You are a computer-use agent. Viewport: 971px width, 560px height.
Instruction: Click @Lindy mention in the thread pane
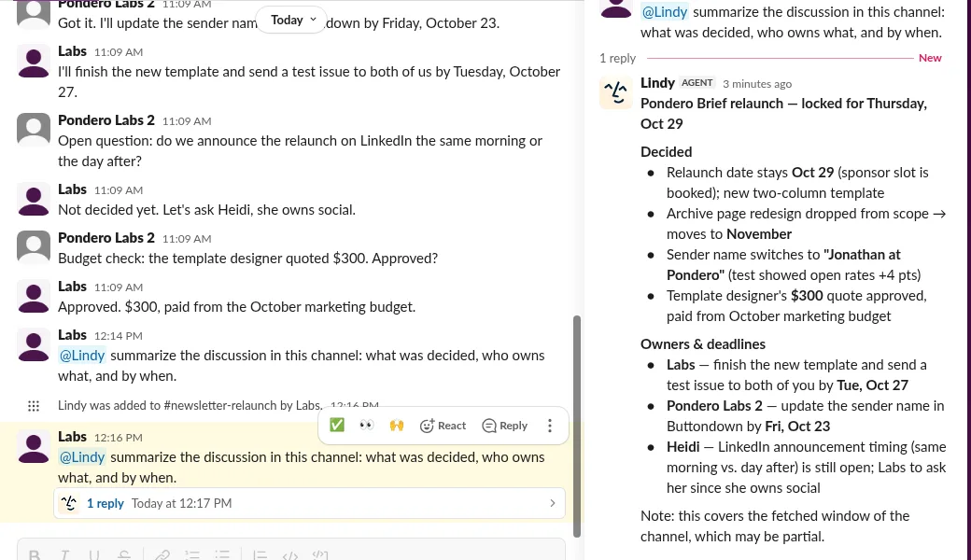pos(665,12)
